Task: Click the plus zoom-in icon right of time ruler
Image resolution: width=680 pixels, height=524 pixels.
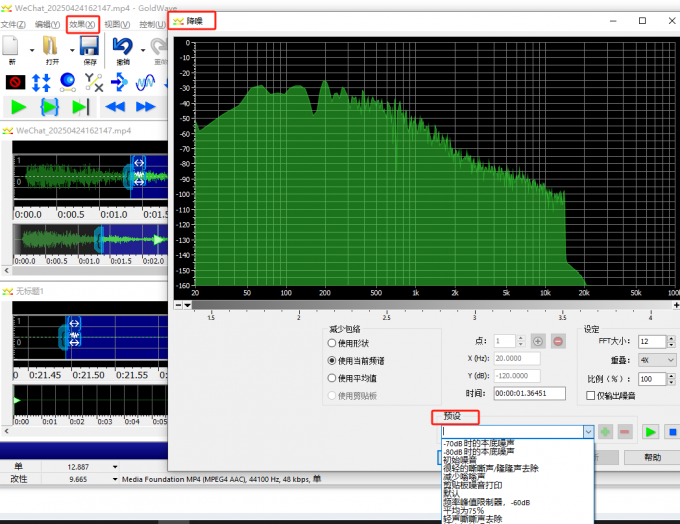Action: pos(676,305)
